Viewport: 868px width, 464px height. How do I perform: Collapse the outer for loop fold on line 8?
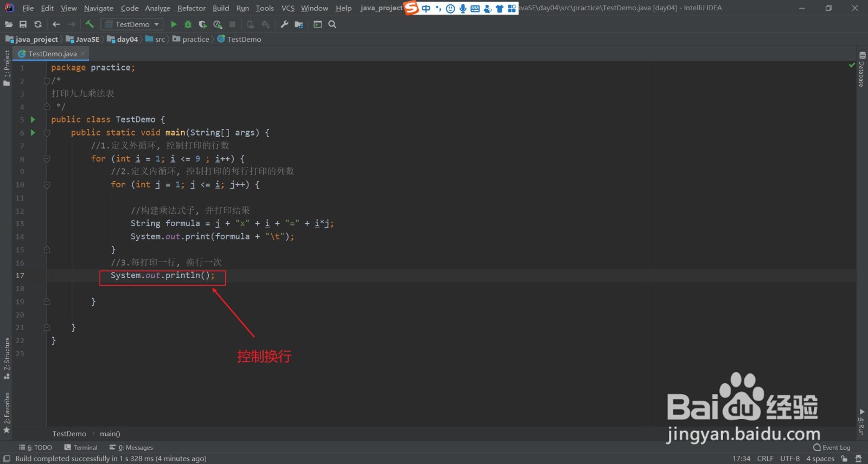click(x=47, y=159)
